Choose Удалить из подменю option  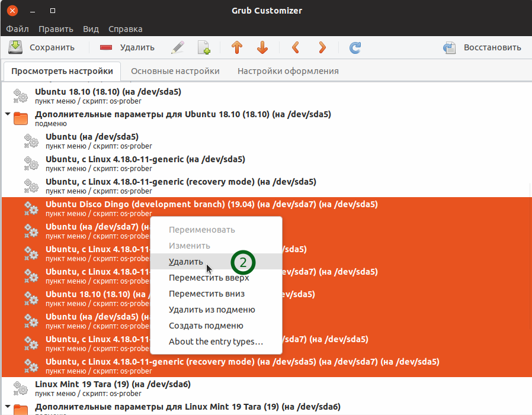click(216, 310)
